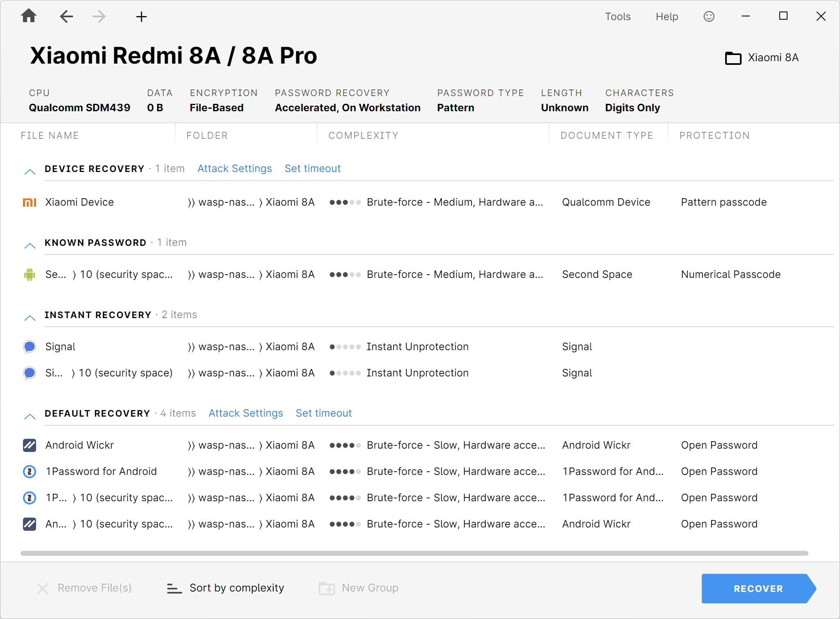The image size is (840, 619).
Task: Click the 1Password for Android row icon
Action: point(30,472)
